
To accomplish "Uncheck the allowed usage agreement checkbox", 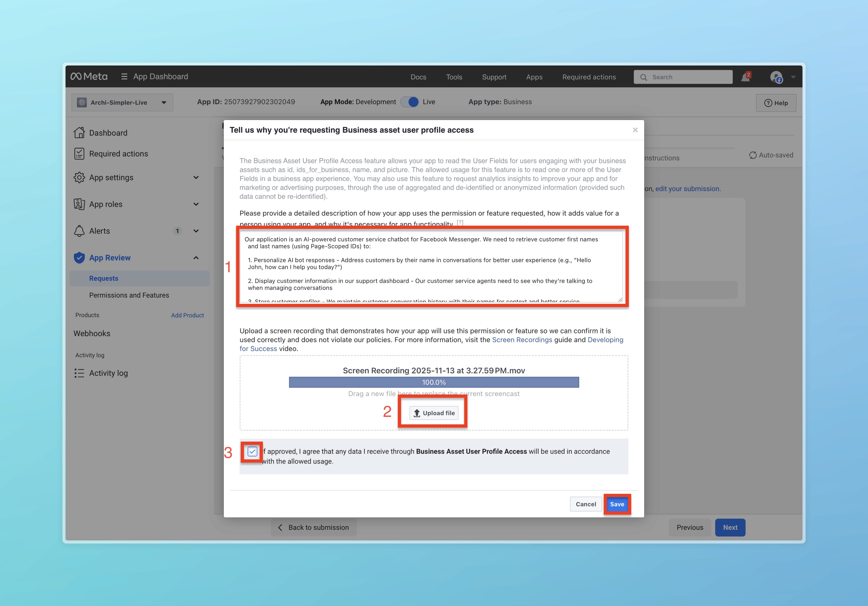I will 252,451.
